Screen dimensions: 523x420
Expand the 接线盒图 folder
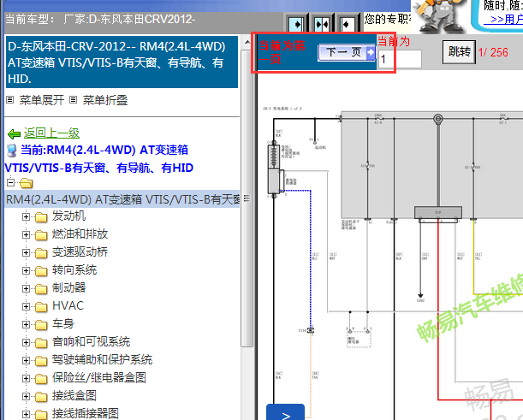tap(26, 397)
